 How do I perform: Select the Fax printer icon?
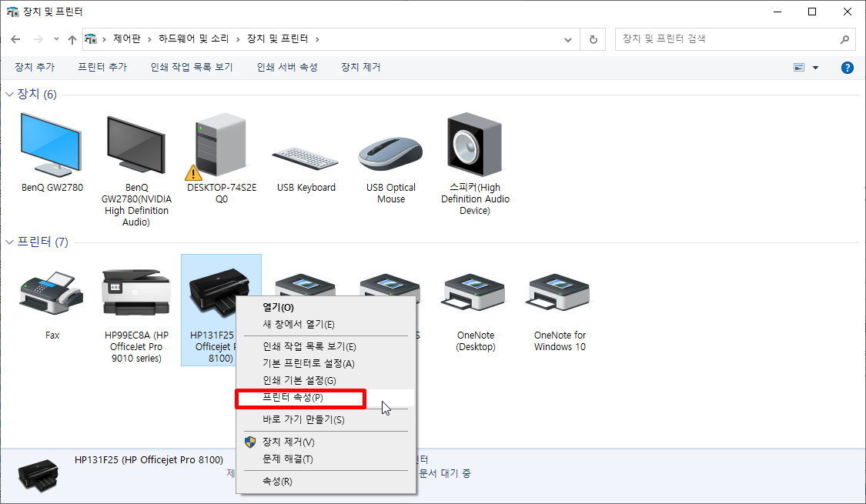point(52,293)
